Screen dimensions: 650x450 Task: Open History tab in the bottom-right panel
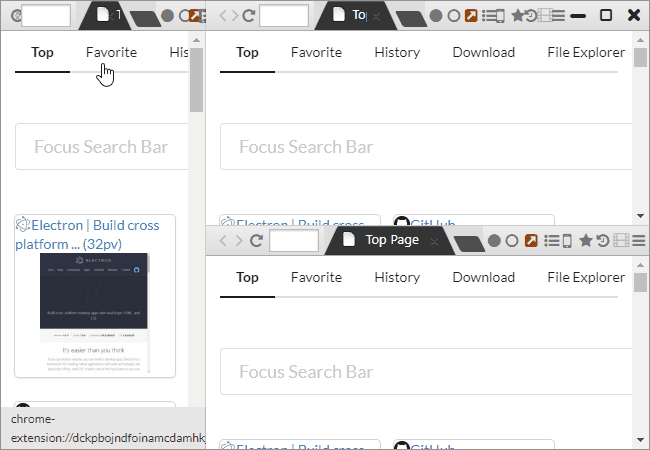coord(397,277)
